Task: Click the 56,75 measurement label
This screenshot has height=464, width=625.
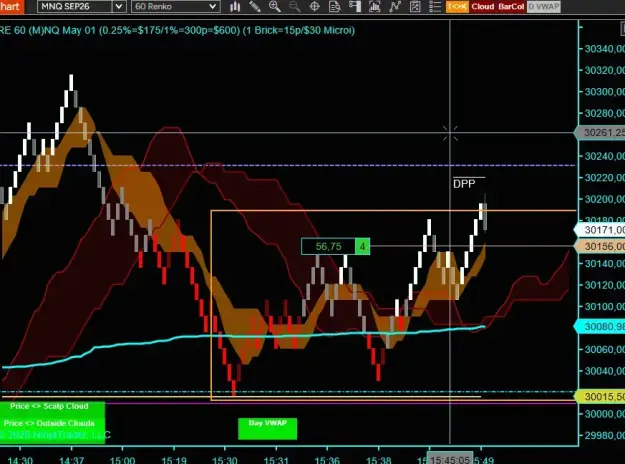Action: (x=328, y=246)
